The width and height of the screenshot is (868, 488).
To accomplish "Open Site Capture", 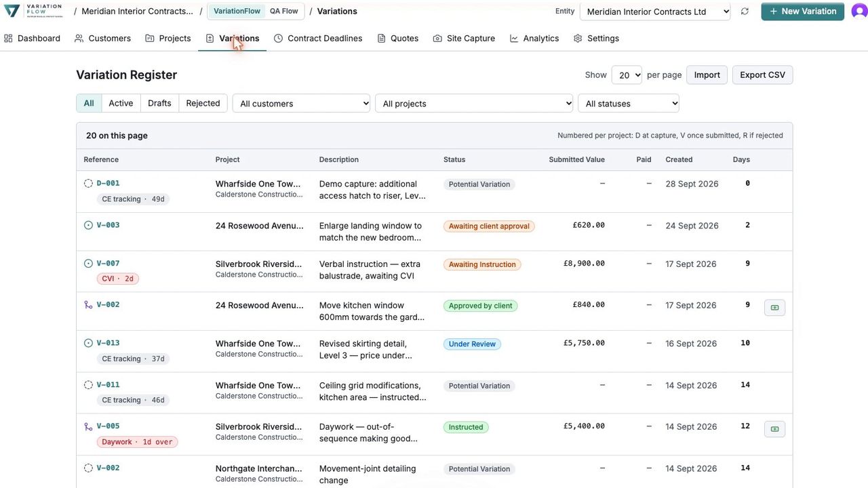I will click(x=464, y=38).
